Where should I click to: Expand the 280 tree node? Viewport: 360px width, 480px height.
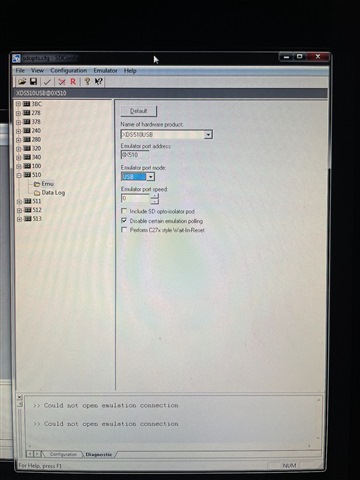pyautogui.click(x=19, y=140)
